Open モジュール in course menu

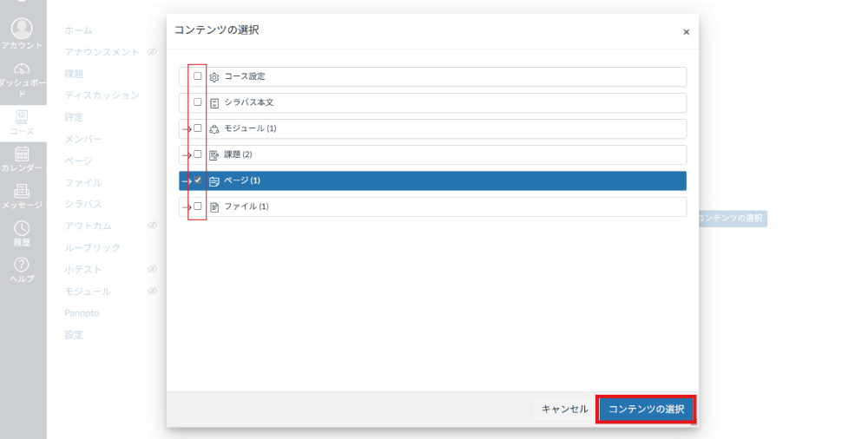[x=88, y=292]
